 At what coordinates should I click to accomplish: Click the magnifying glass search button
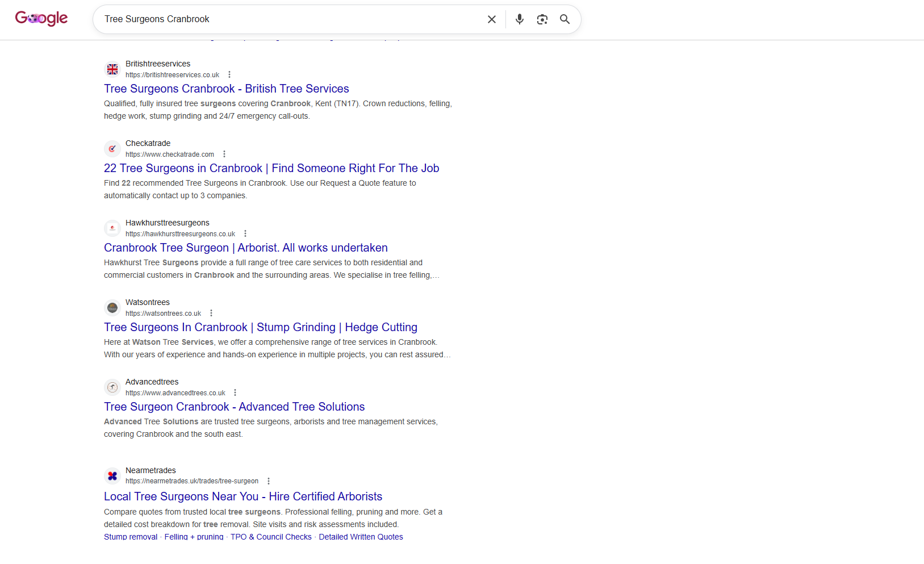(565, 19)
